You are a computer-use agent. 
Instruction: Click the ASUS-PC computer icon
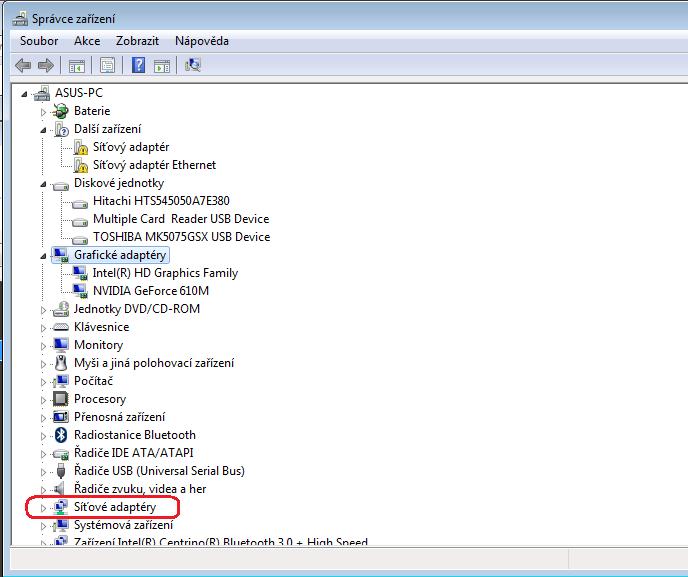tap(42, 93)
